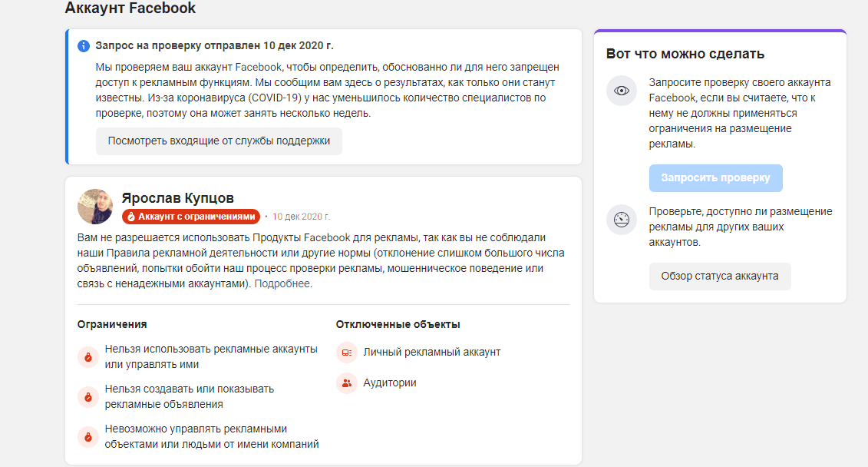Click the name 'Ярослав Купцов'

pos(178,197)
